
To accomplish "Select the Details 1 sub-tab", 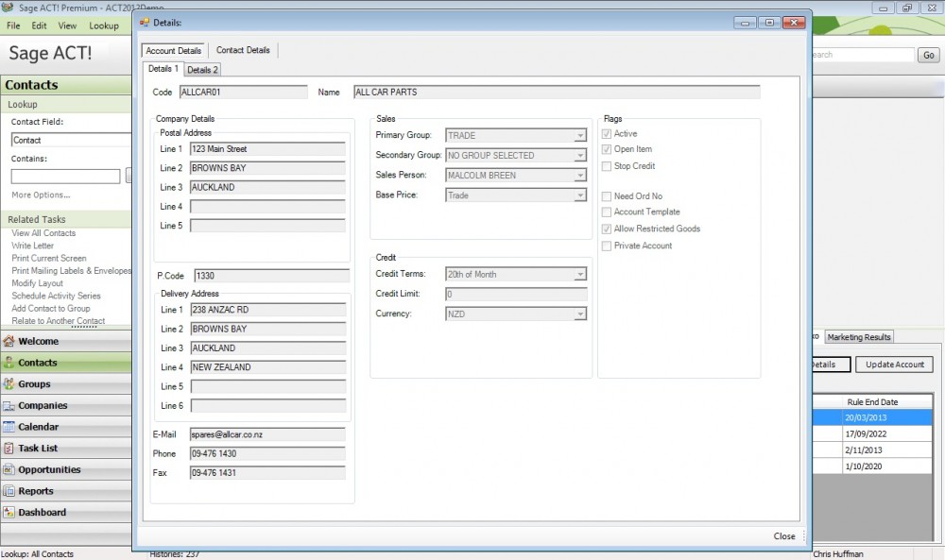I will pos(163,69).
